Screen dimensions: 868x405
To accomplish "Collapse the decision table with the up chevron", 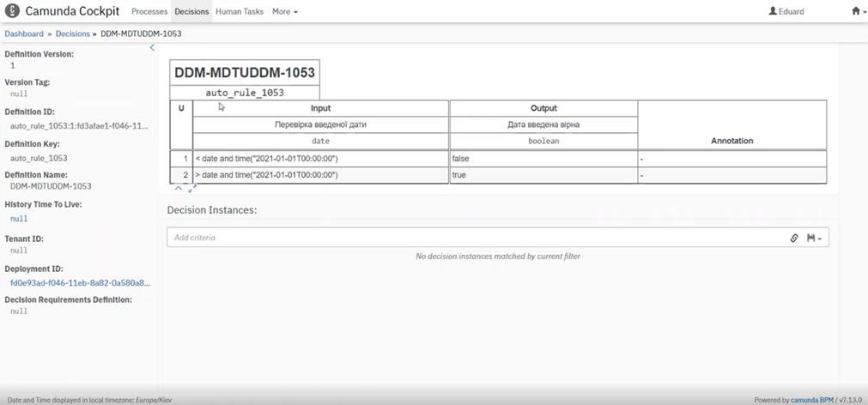I will click(179, 189).
